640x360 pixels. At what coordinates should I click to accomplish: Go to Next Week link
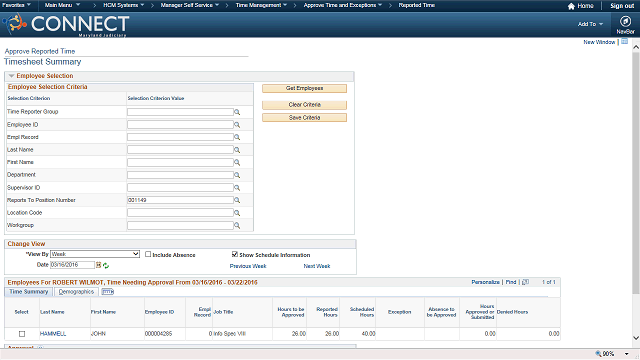pyautogui.click(x=317, y=266)
